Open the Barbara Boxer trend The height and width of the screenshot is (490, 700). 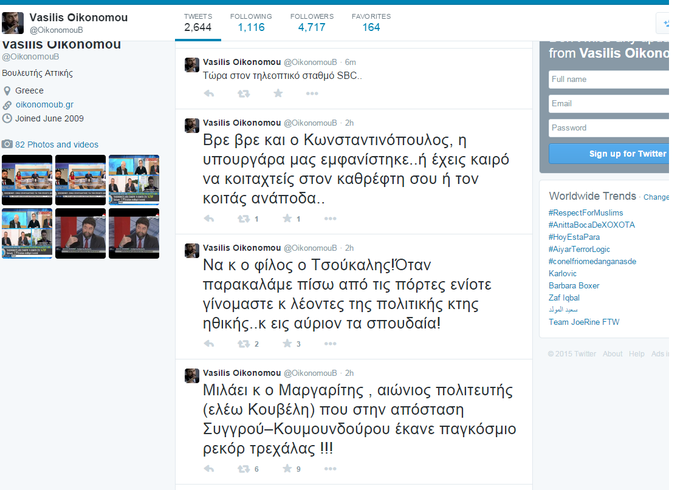point(574,285)
